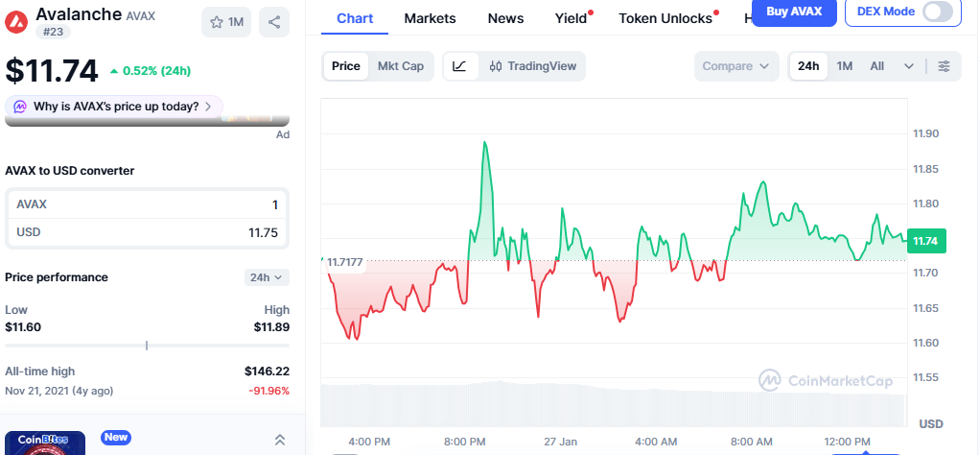The image size is (980, 455).
Task: Click the AI icon beside price question
Action: pos(19,107)
